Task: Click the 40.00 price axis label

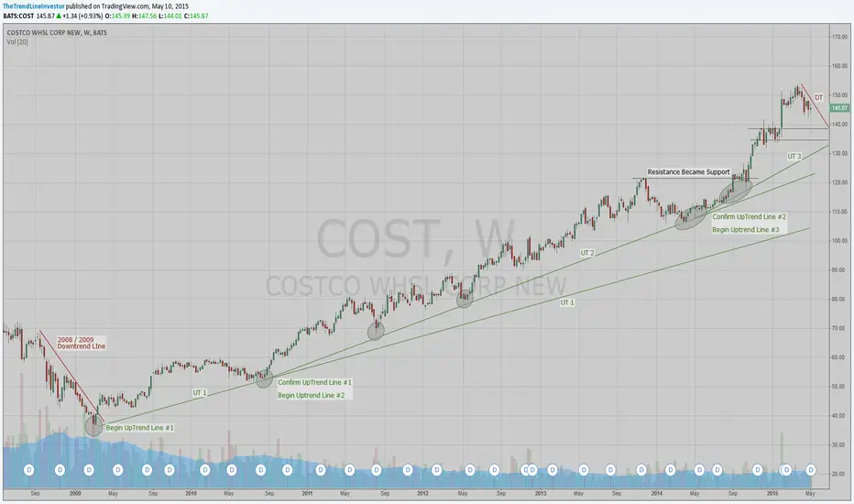Action: click(839, 416)
